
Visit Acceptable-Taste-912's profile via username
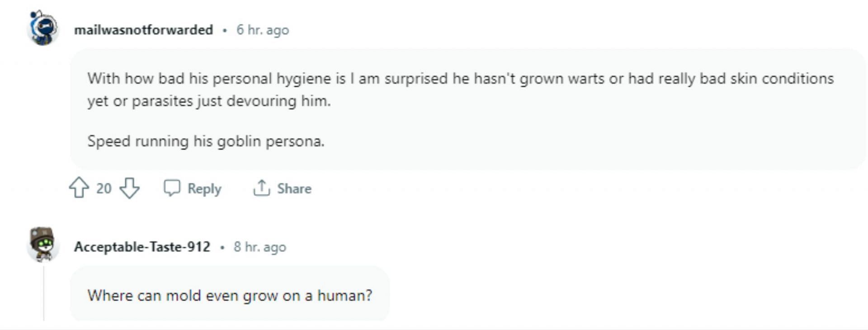[x=142, y=247]
